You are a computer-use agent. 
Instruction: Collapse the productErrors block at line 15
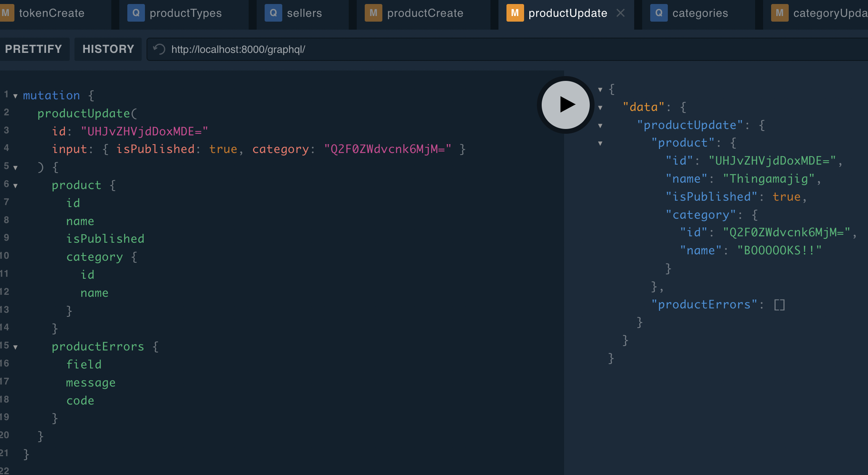pos(15,347)
